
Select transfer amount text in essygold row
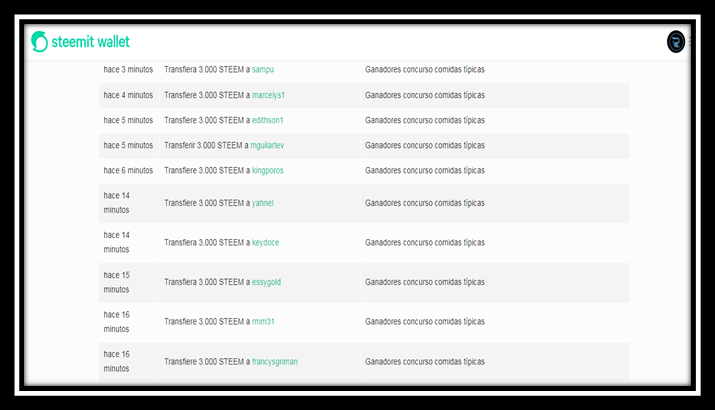pos(207,282)
